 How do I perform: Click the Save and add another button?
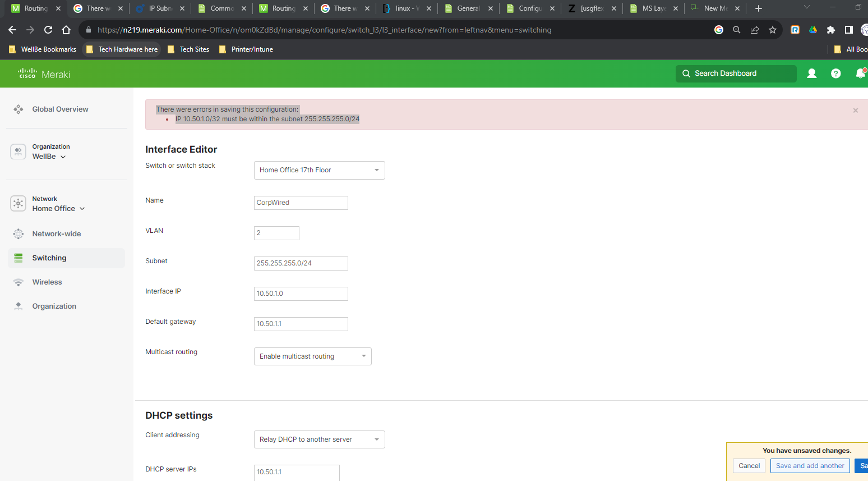coord(810,465)
